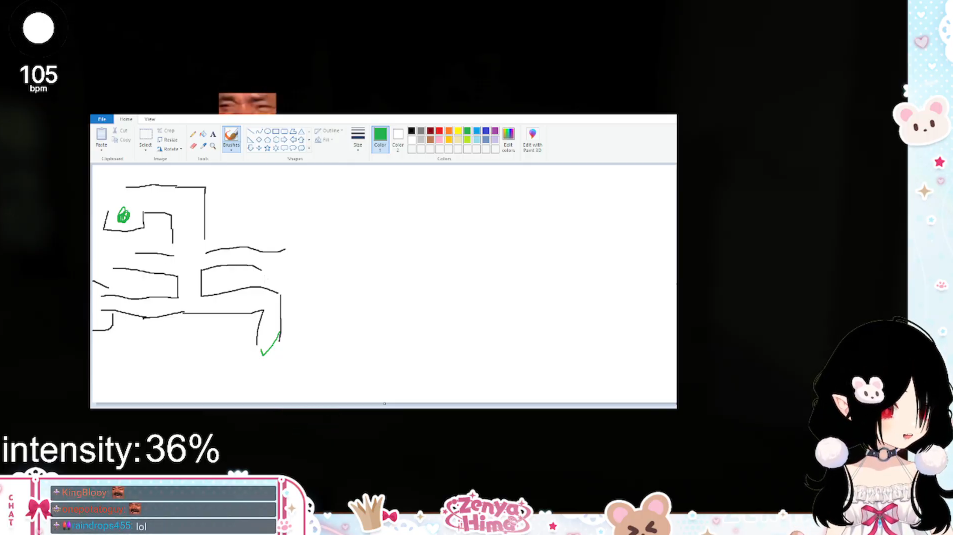The height and width of the screenshot is (535, 953).
Task: Click the Paste clipboard icon
Action: [x=102, y=137]
